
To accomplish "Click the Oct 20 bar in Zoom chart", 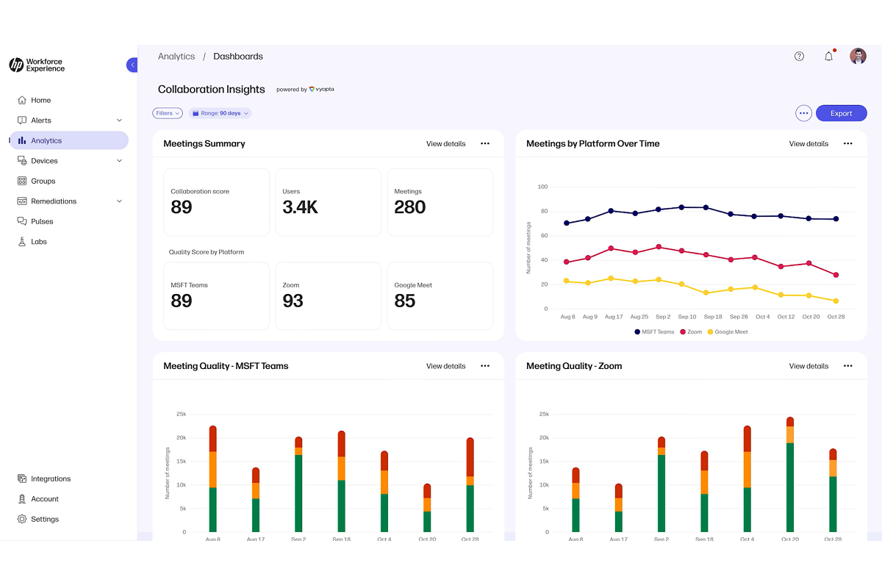I will (x=790, y=474).
